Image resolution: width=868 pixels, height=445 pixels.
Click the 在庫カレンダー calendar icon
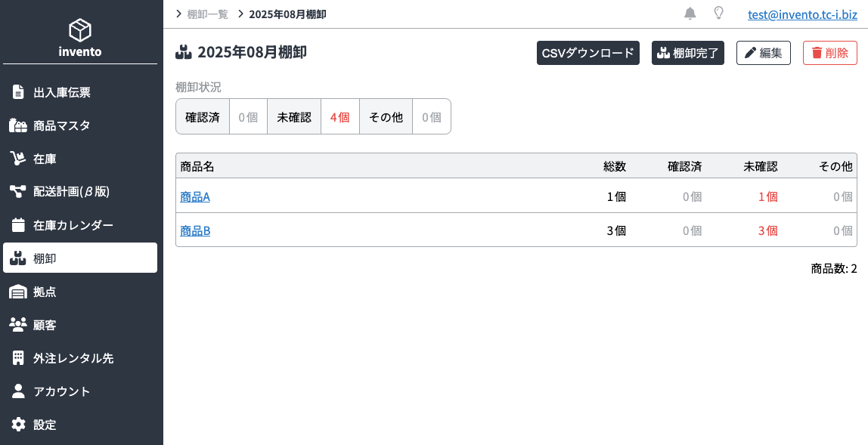pos(18,225)
